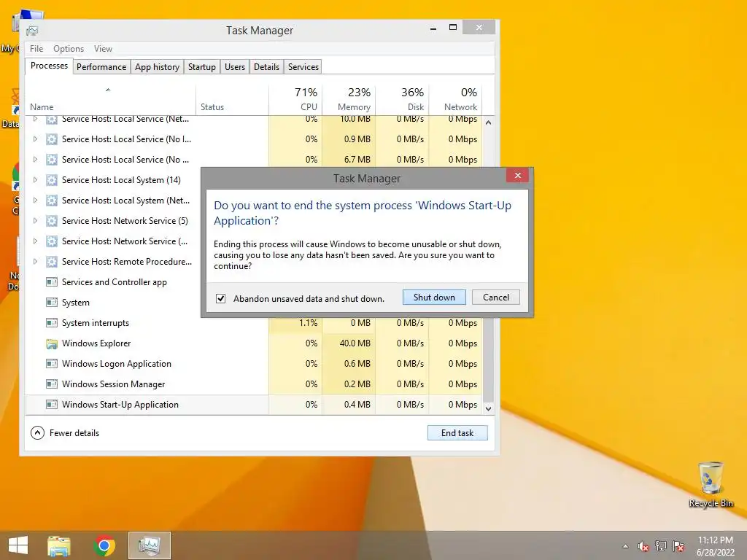Click the muted volume tray icon
This screenshot has width=747, height=560.
point(643,546)
